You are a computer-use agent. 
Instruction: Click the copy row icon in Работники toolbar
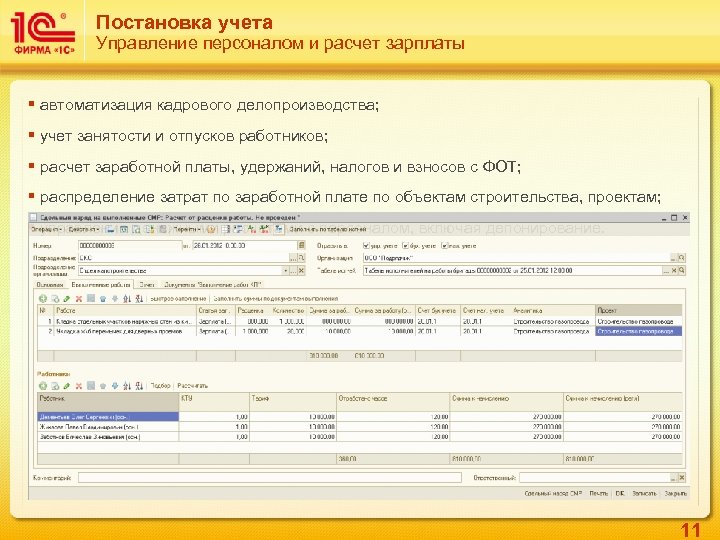pos(55,386)
